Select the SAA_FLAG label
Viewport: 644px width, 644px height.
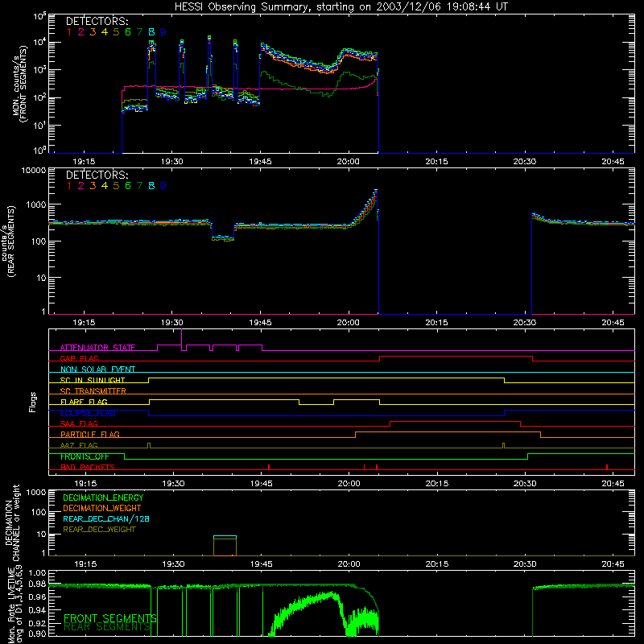tap(79, 423)
